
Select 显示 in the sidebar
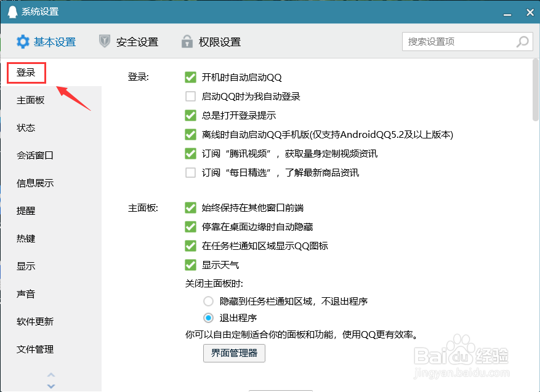pyautogui.click(x=26, y=266)
